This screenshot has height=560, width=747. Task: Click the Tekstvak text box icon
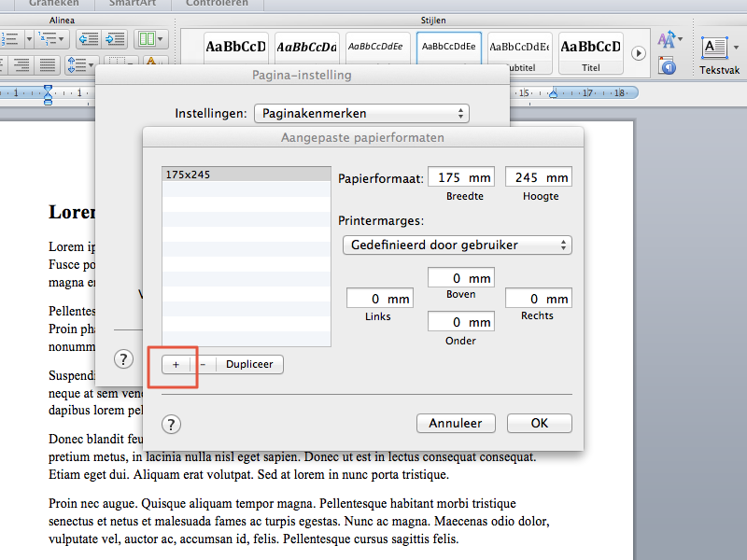[714, 49]
